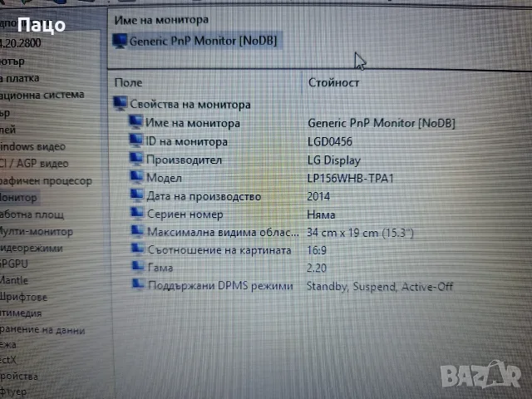The image size is (532, 399).
Task: Open Монитор item in the left tree
Action: tap(18, 198)
